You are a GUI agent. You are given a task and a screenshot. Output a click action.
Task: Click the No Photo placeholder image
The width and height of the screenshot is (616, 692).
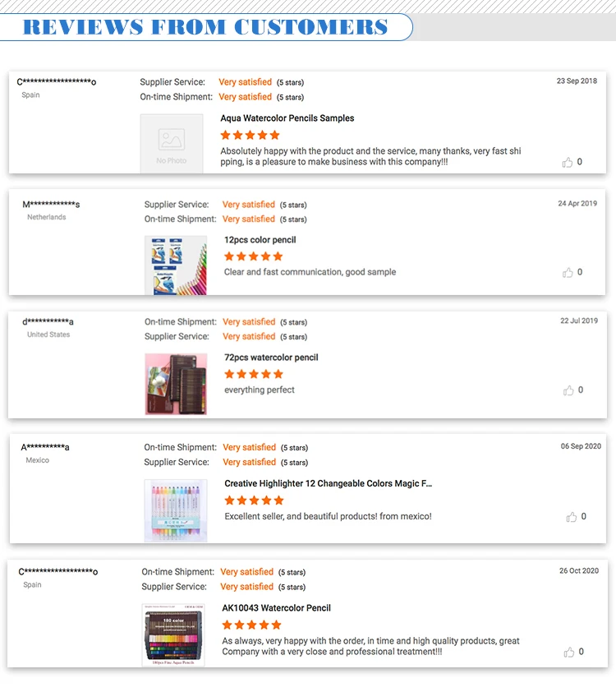172,144
